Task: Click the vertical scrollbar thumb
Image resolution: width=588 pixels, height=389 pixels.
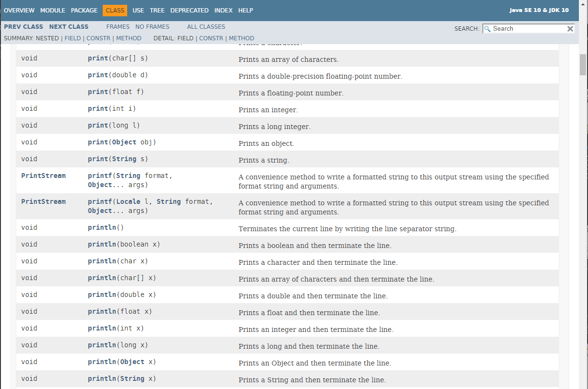Action: click(x=583, y=65)
